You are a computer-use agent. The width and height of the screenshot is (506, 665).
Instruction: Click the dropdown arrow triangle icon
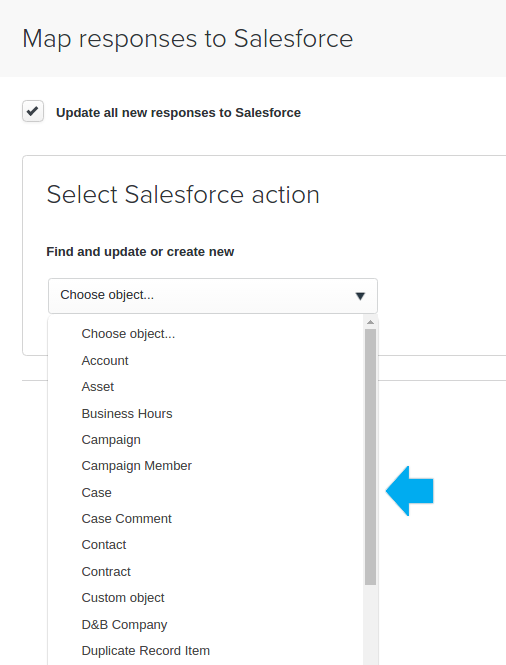coord(360,296)
